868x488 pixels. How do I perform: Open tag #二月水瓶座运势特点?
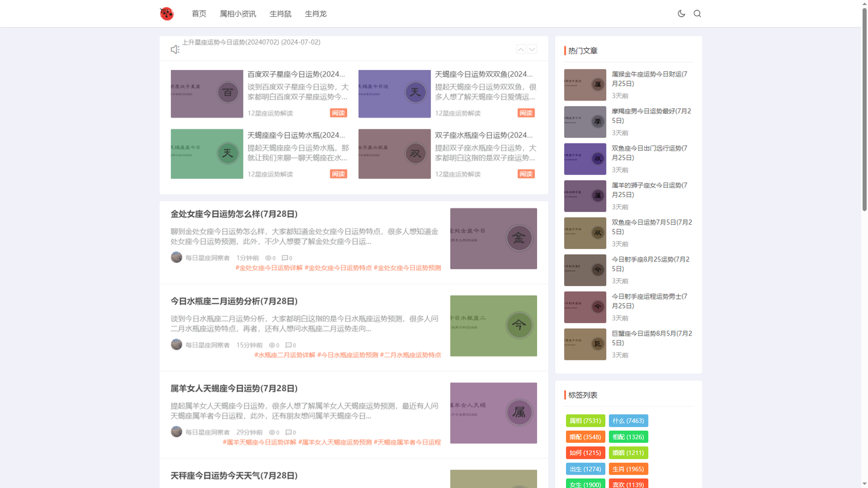pyautogui.click(x=410, y=355)
